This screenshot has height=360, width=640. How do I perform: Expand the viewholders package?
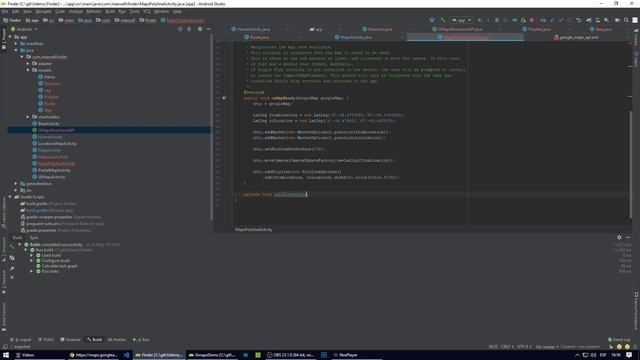28,117
